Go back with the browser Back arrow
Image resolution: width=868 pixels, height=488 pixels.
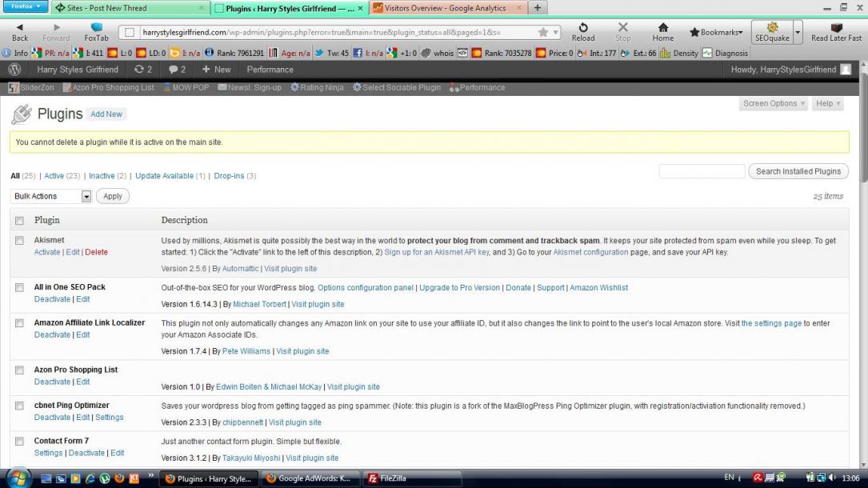(20, 32)
